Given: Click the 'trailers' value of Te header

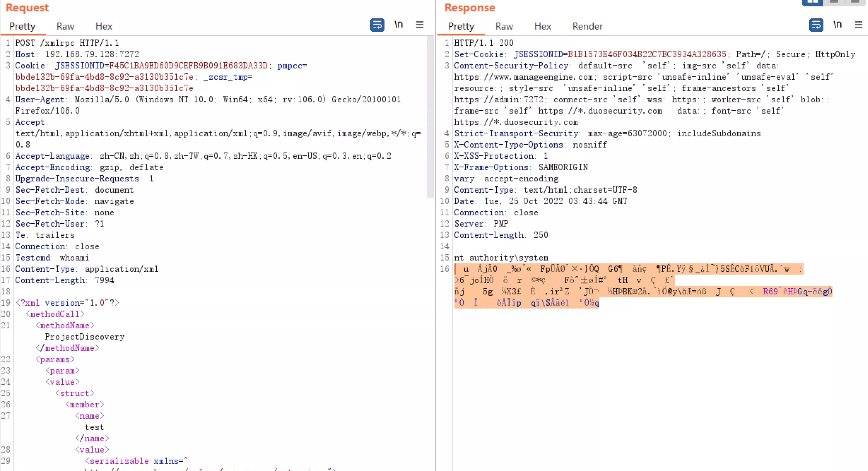Looking at the screenshot, I should tap(55, 235).
